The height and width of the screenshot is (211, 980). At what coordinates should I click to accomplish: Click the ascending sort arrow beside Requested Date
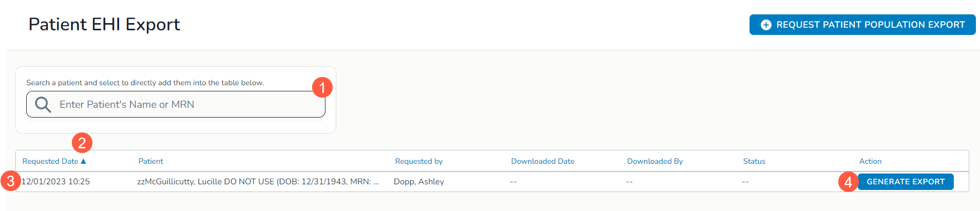tap(84, 161)
